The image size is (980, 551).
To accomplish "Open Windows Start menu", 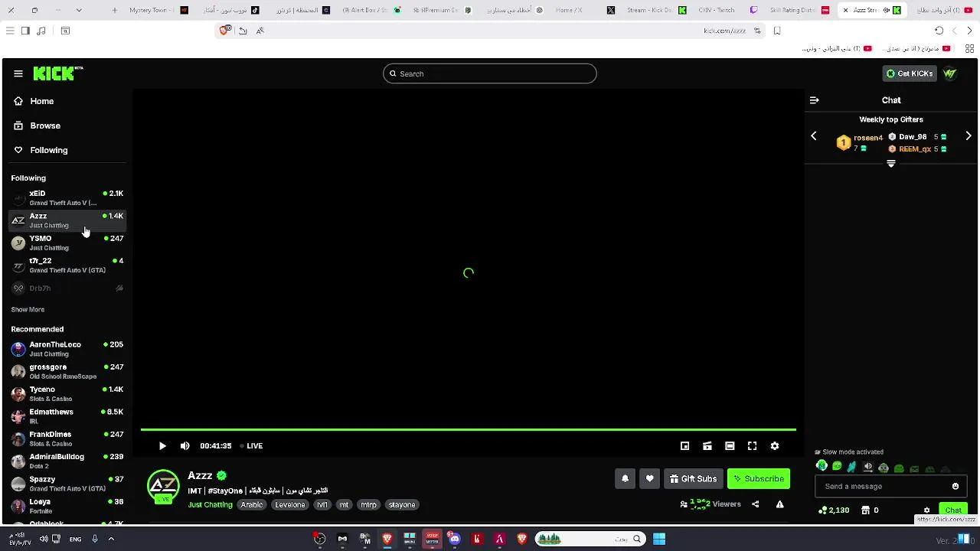I will [659, 539].
